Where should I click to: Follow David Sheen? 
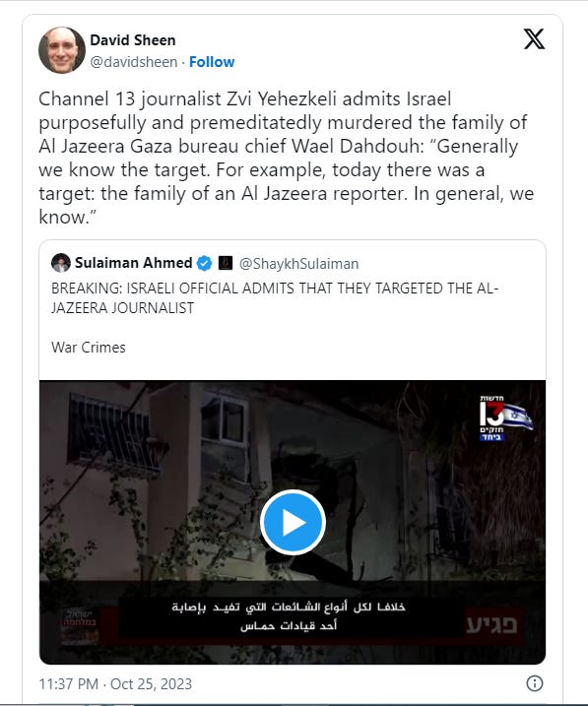pos(212,62)
